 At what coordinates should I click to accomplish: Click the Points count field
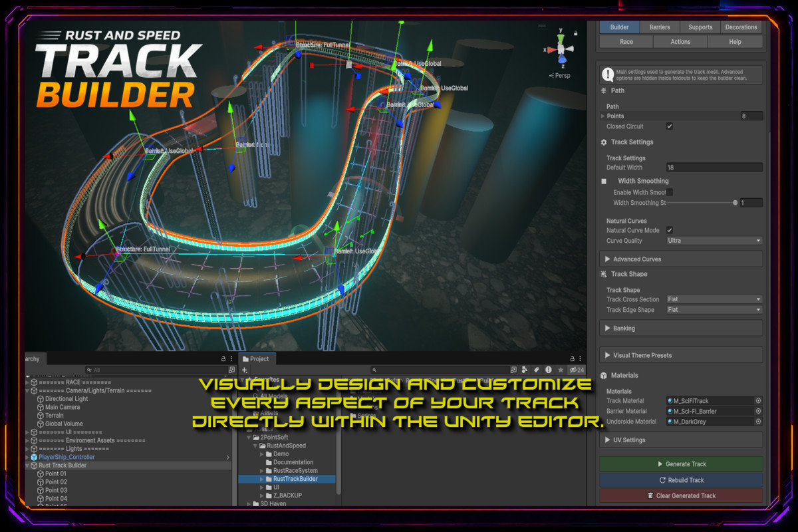(751, 116)
